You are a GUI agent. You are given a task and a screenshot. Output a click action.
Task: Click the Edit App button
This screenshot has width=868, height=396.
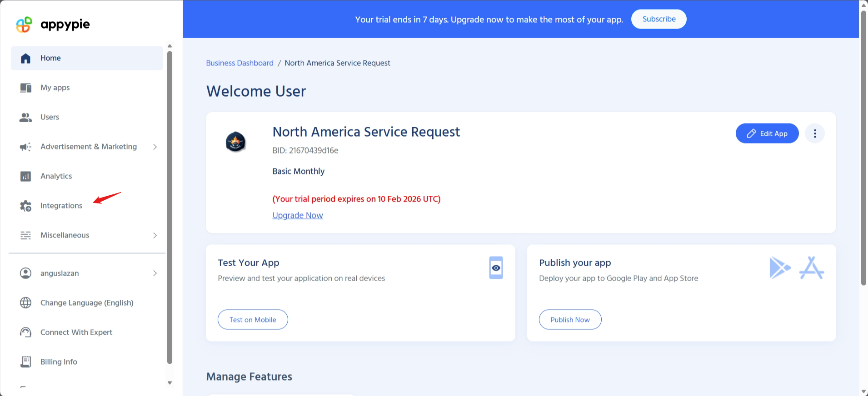click(x=767, y=134)
